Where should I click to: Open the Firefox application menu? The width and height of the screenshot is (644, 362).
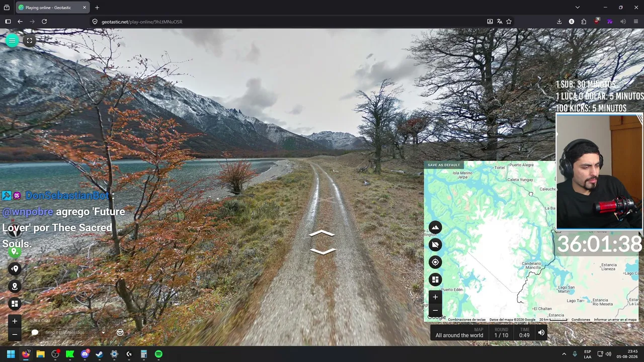tap(636, 22)
